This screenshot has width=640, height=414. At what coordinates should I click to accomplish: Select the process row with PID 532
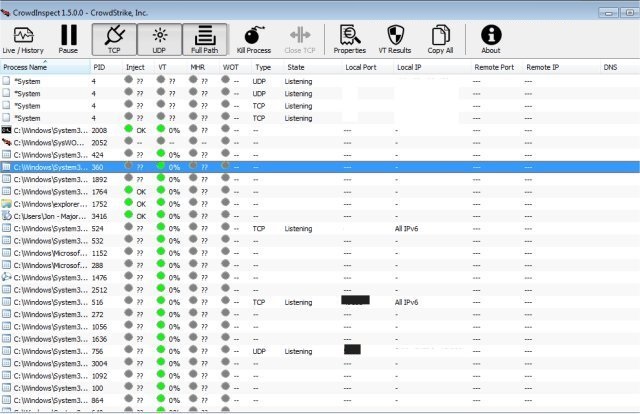click(320, 240)
